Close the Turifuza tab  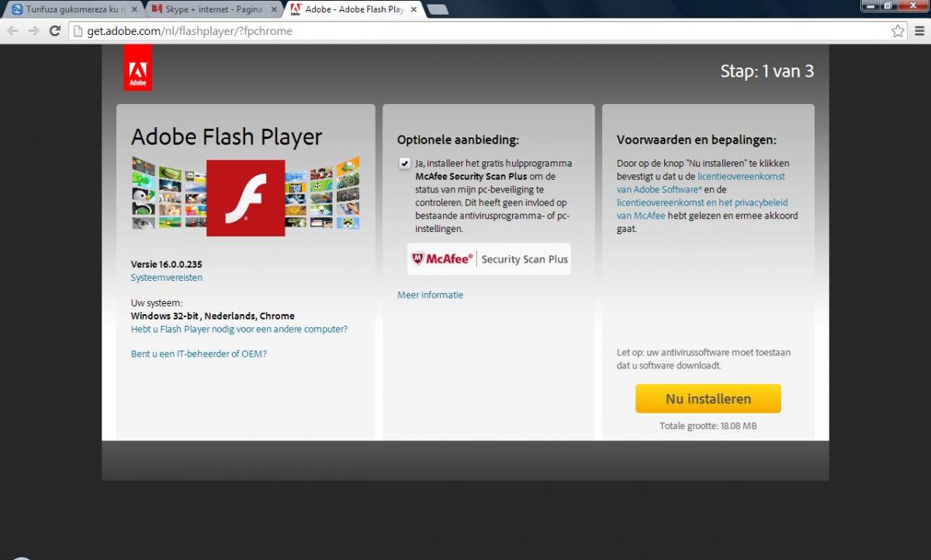[133, 10]
